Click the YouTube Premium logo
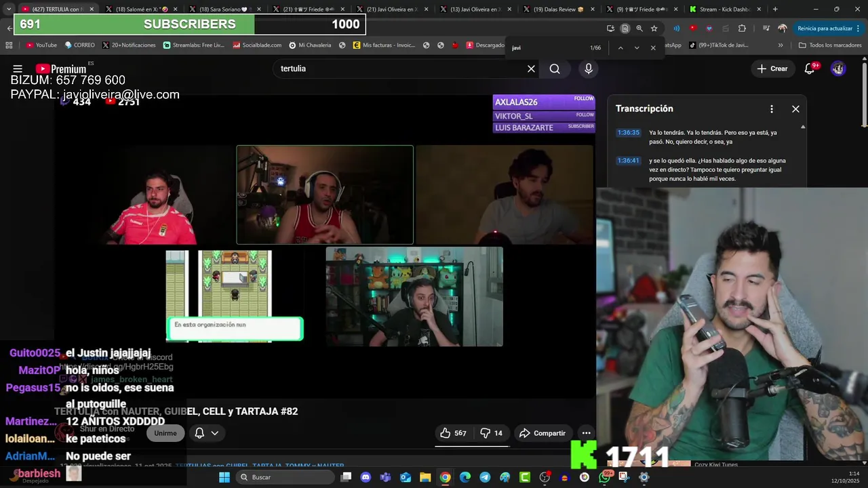The height and width of the screenshot is (488, 868). pyautogui.click(x=61, y=68)
